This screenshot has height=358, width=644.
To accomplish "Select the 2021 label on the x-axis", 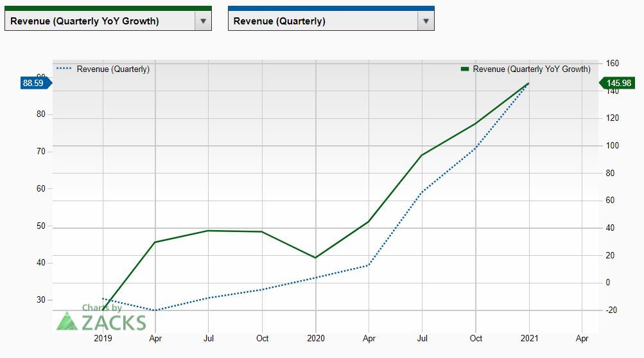I will click(529, 338).
